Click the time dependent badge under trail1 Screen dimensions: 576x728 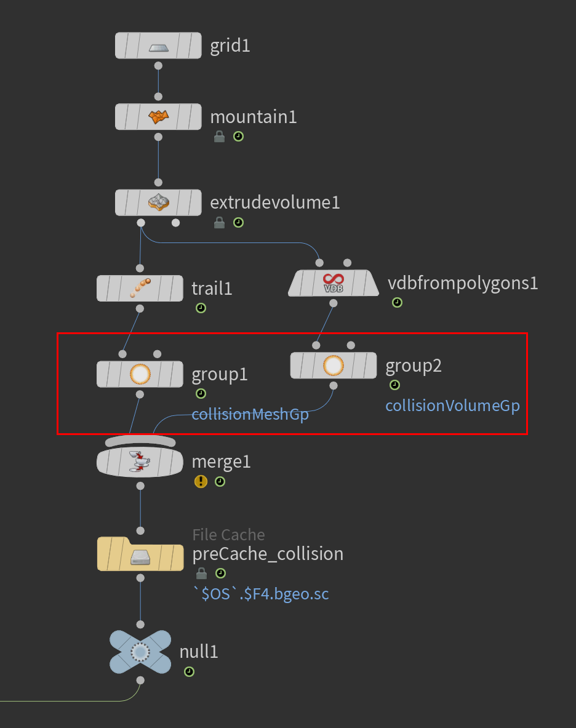pos(201,308)
